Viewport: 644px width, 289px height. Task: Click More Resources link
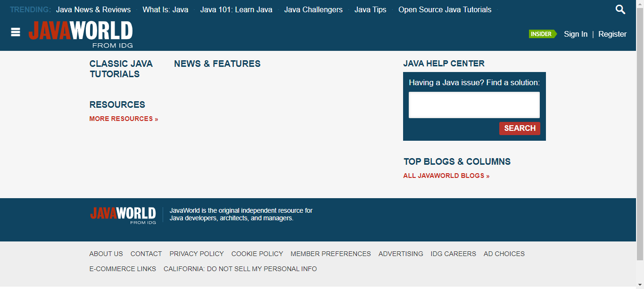[124, 119]
